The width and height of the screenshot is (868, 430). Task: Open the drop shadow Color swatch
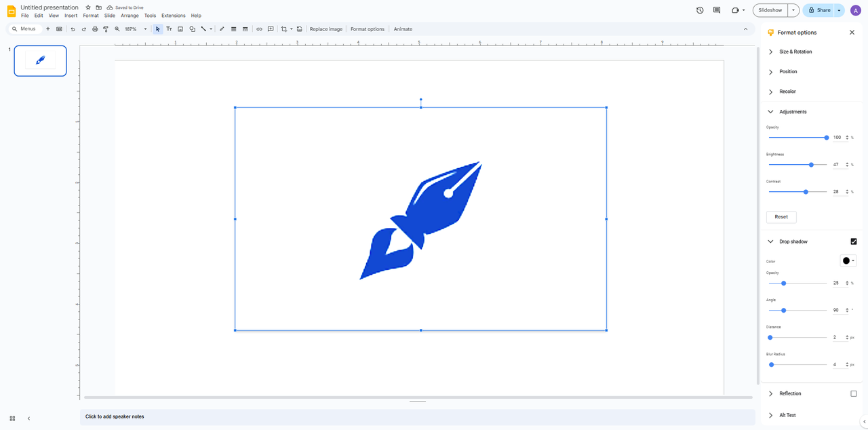coord(848,261)
